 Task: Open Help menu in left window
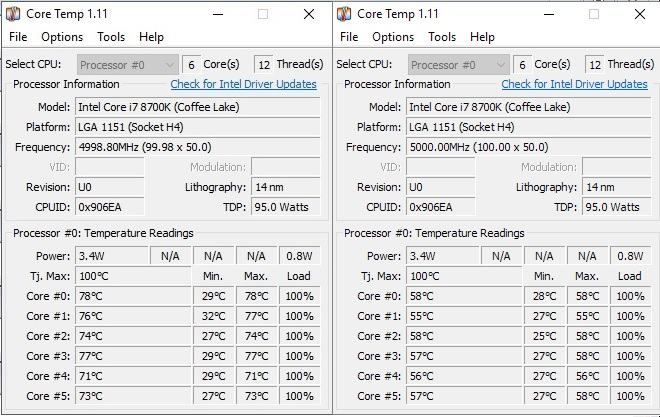tap(151, 37)
